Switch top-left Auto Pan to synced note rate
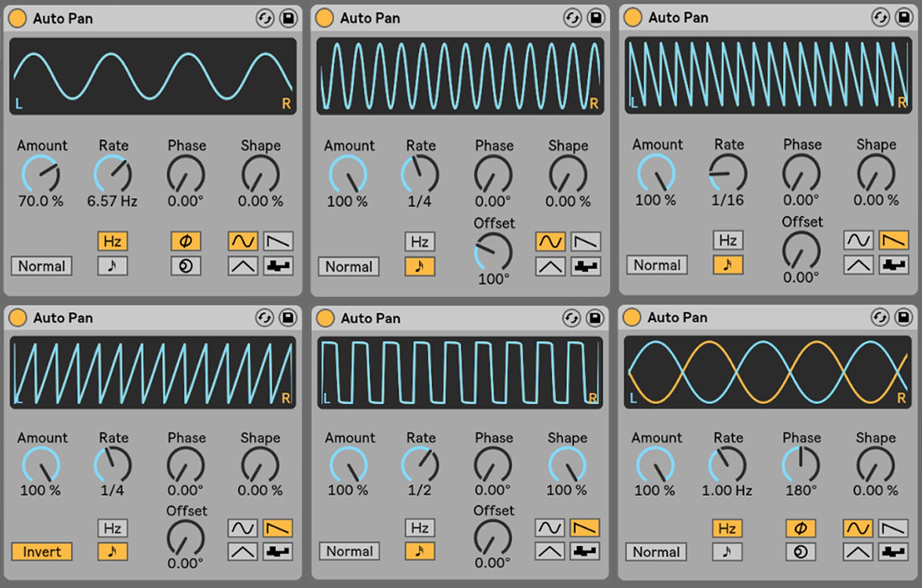This screenshot has width=922, height=588. 112,266
